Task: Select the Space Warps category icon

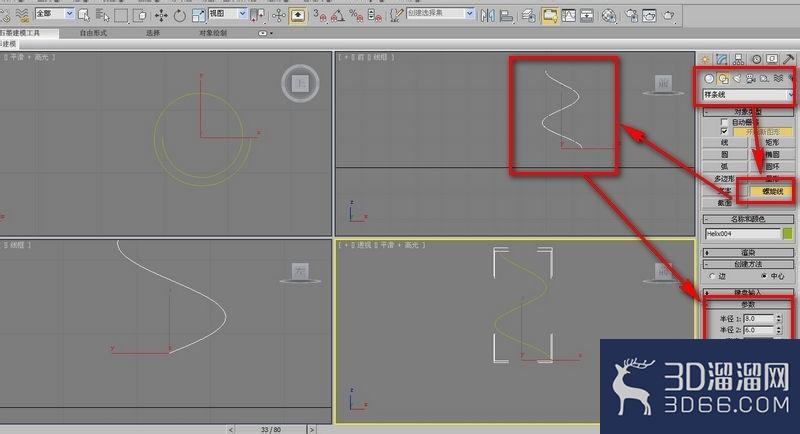Action: pos(778,79)
